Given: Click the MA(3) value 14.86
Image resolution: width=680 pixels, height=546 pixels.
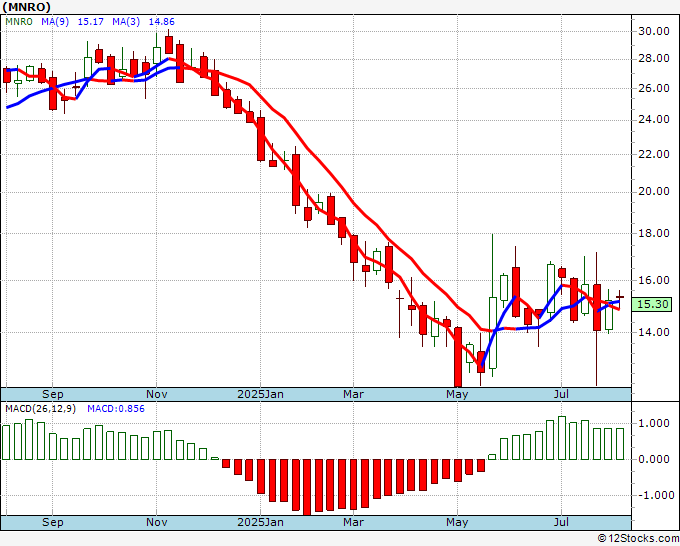Looking at the screenshot, I should (x=162, y=22).
